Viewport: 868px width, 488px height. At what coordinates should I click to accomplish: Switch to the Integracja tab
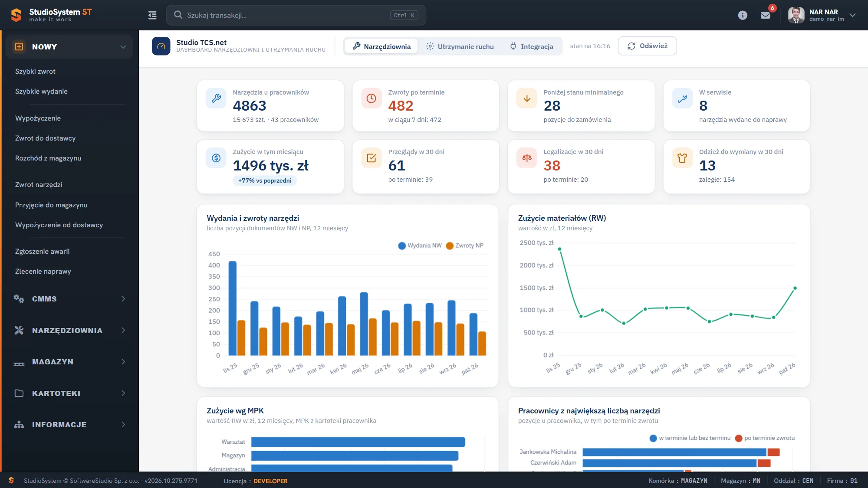532,46
